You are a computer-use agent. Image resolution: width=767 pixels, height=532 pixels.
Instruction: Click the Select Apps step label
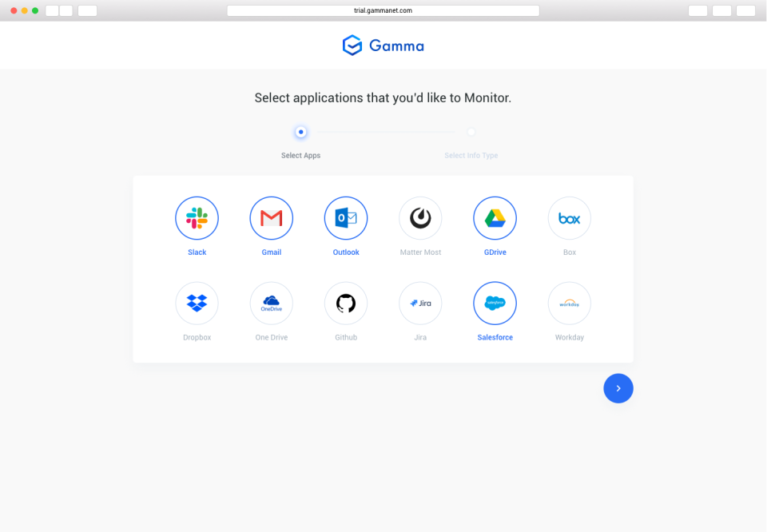click(x=301, y=156)
